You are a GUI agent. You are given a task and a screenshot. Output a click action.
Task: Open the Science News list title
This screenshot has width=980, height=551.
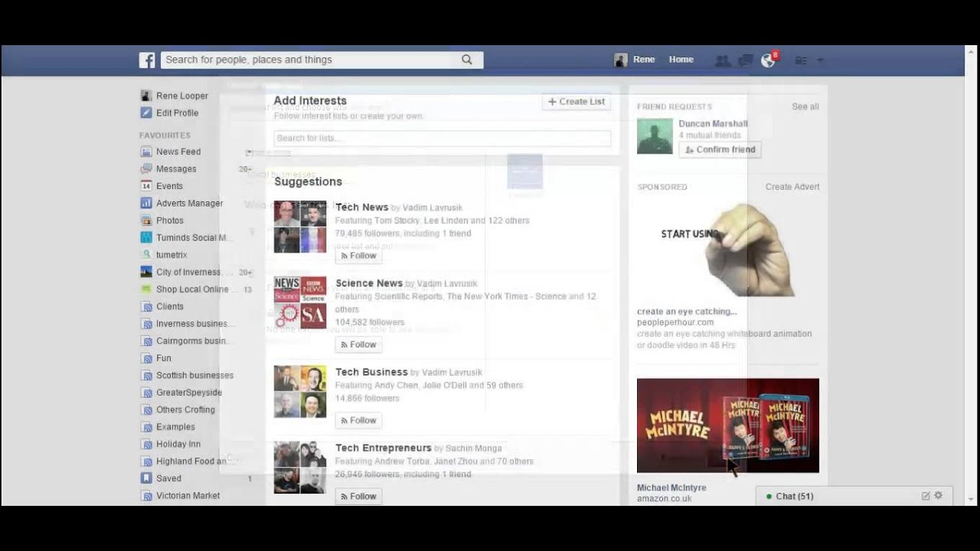point(369,283)
